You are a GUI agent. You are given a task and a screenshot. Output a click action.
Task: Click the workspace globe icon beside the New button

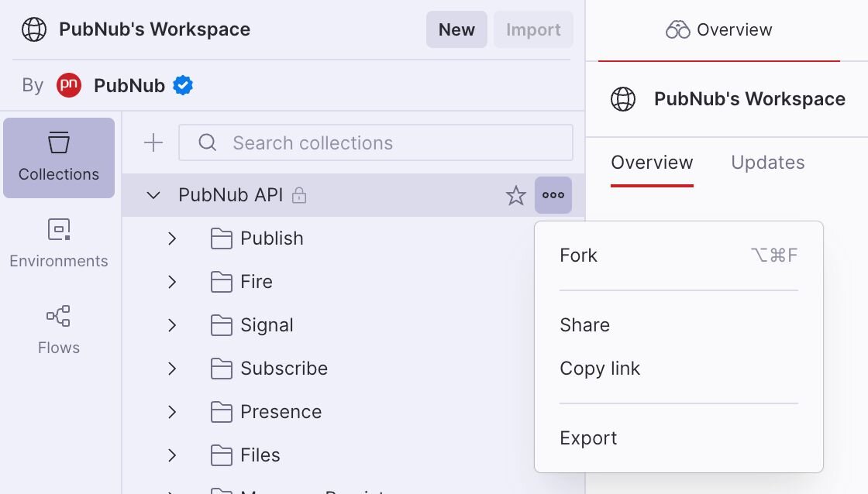[x=34, y=29]
